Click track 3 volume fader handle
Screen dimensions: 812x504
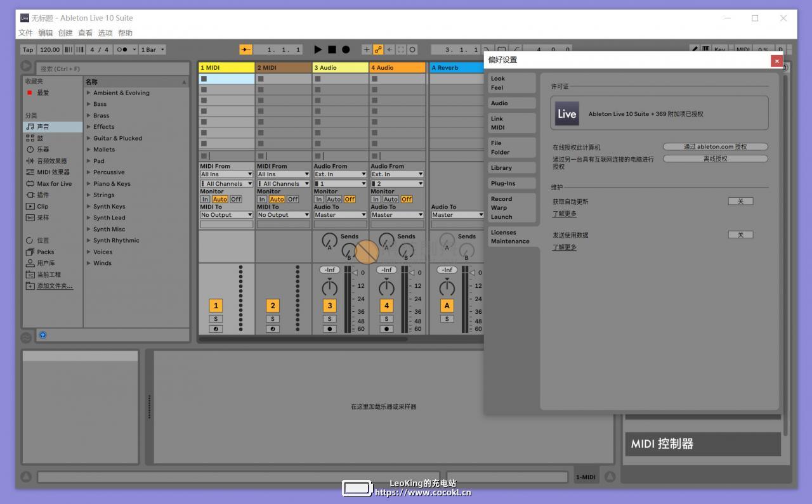pyautogui.click(x=355, y=273)
